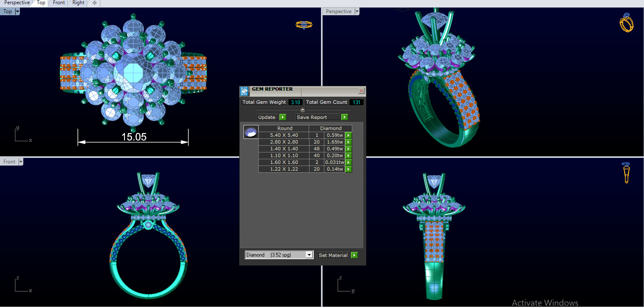Screen dimensions: 644x307
Task: Click the Front viewport title label
Action: [9, 162]
